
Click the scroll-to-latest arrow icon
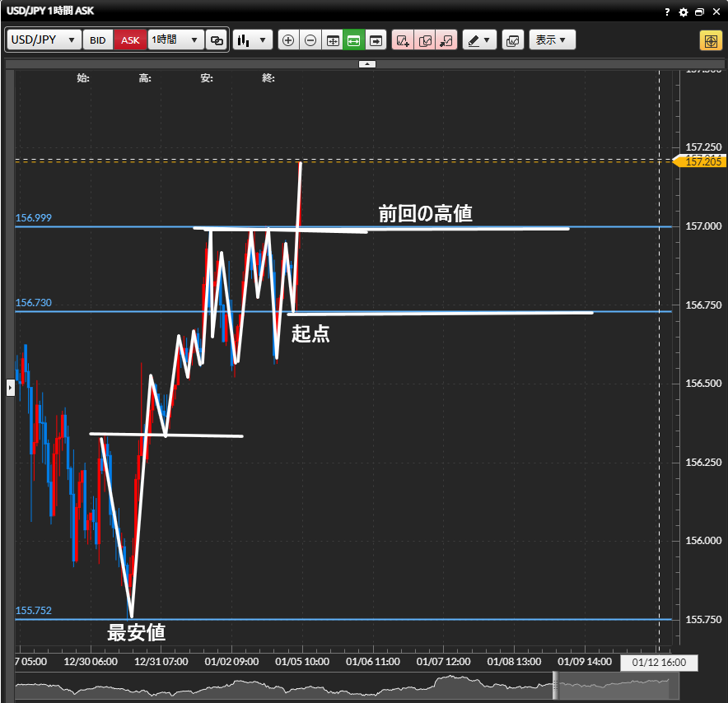point(376,40)
